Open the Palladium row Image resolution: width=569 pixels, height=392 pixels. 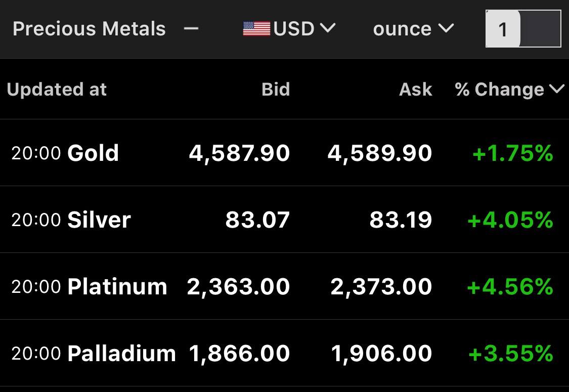pos(121,354)
